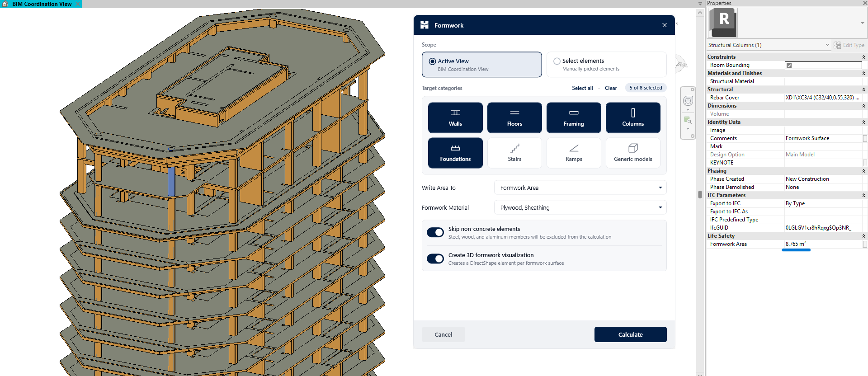Uncheck the Room Bounding checkbox

click(789, 66)
